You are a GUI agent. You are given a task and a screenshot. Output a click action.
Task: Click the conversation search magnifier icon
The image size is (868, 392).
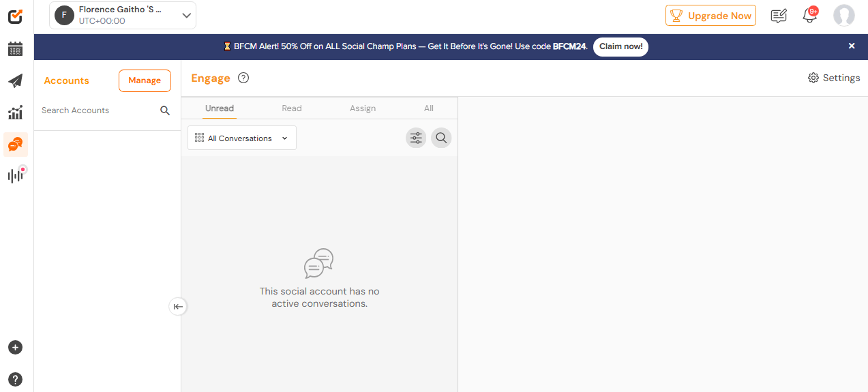point(441,138)
